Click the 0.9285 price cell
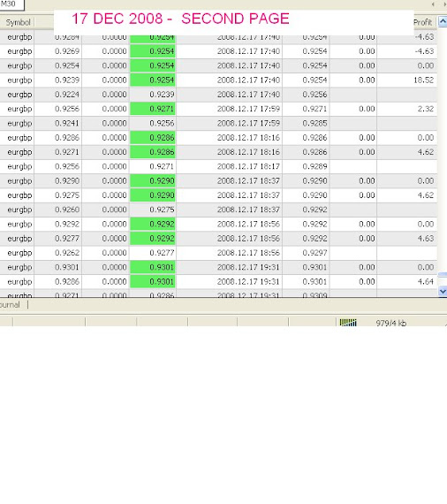 [x=314, y=123]
